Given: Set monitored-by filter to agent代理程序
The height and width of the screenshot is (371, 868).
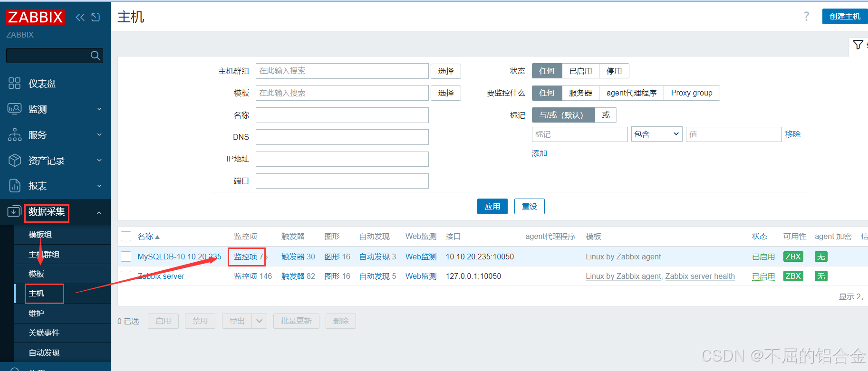Looking at the screenshot, I should pyautogui.click(x=631, y=93).
